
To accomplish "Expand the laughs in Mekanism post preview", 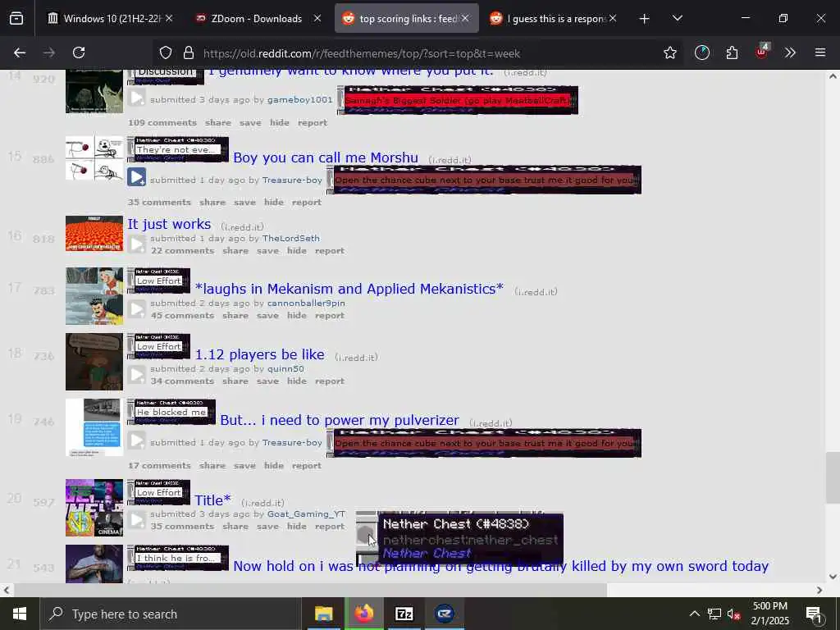I will pos(137,308).
